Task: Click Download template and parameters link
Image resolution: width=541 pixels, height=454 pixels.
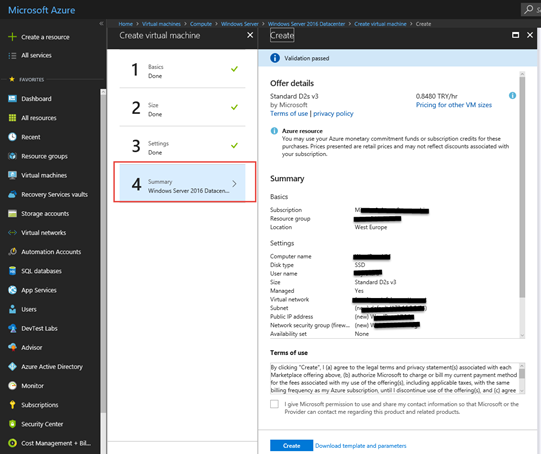Action: [x=361, y=446]
